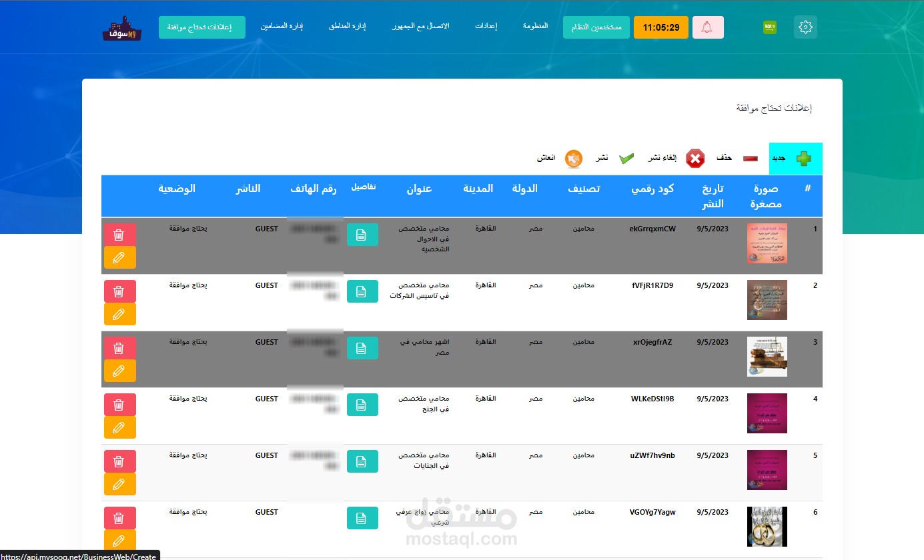Open thumbnail image of ad xrOjegfrAZ
The image size is (924, 560).
click(767, 357)
